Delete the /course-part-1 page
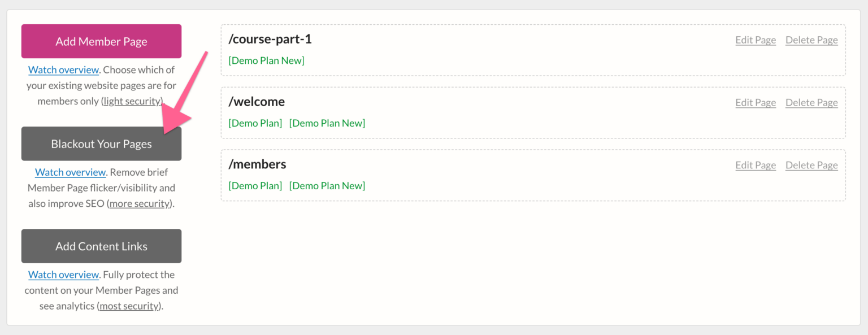This screenshot has height=335, width=868. pyautogui.click(x=811, y=40)
